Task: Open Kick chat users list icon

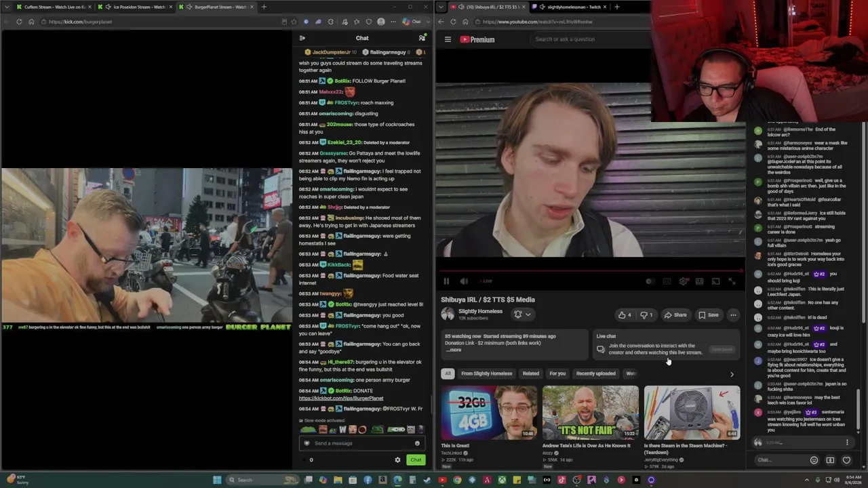Action: (x=422, y=38)
